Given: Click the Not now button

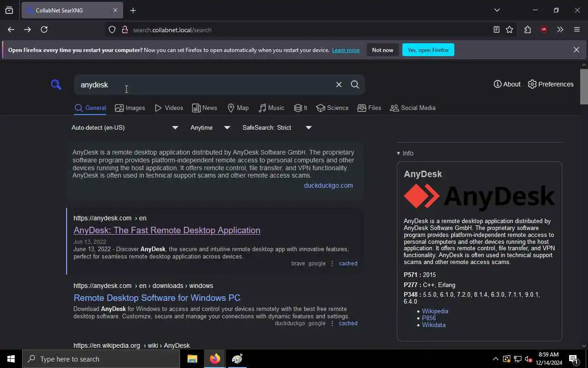Looking at the screenshot, I should (x=383, y=50).
